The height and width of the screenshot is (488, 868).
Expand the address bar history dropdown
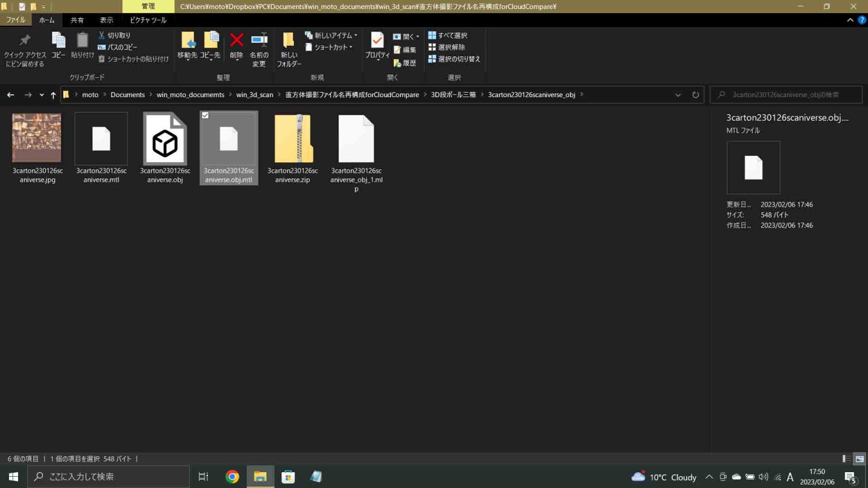point(678,95)
